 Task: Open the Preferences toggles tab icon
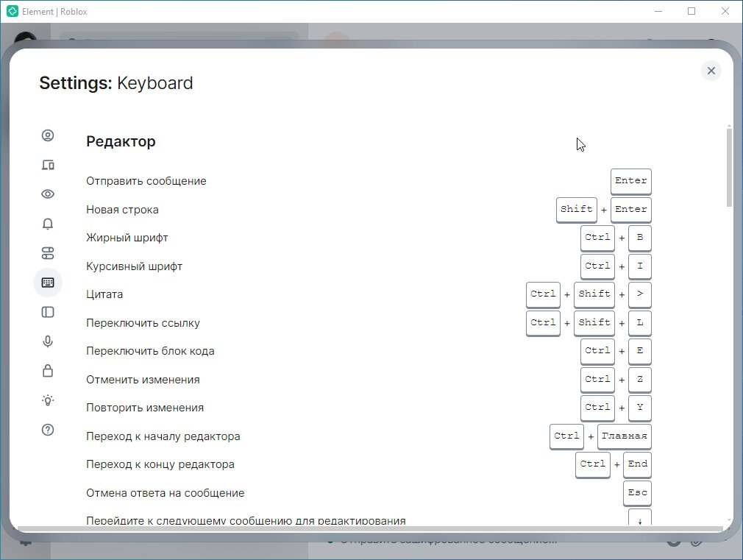point(48,253)
